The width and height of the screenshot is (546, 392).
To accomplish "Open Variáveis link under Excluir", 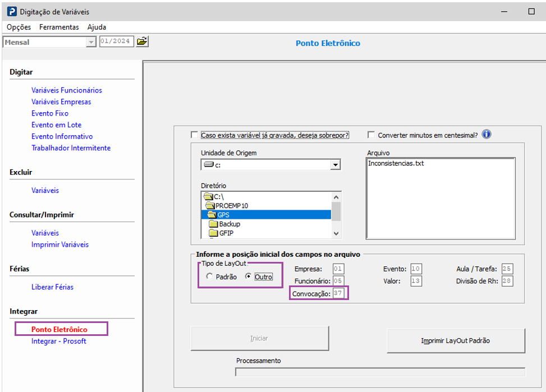I will pyautogui.click(x=45, y=191).
